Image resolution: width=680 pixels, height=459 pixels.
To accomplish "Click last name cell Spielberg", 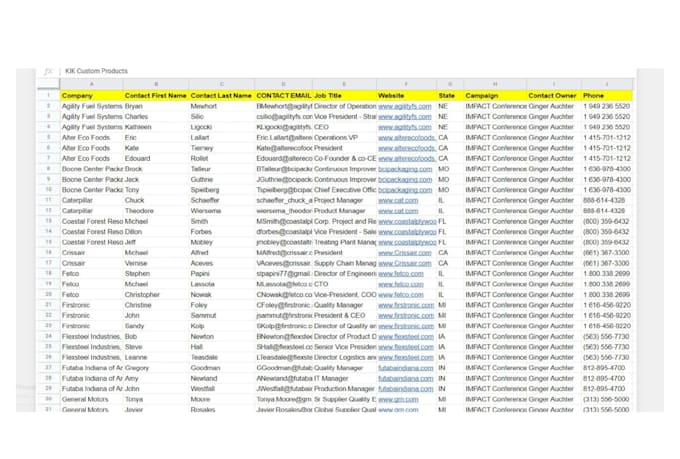I will (x=222, y=190).
